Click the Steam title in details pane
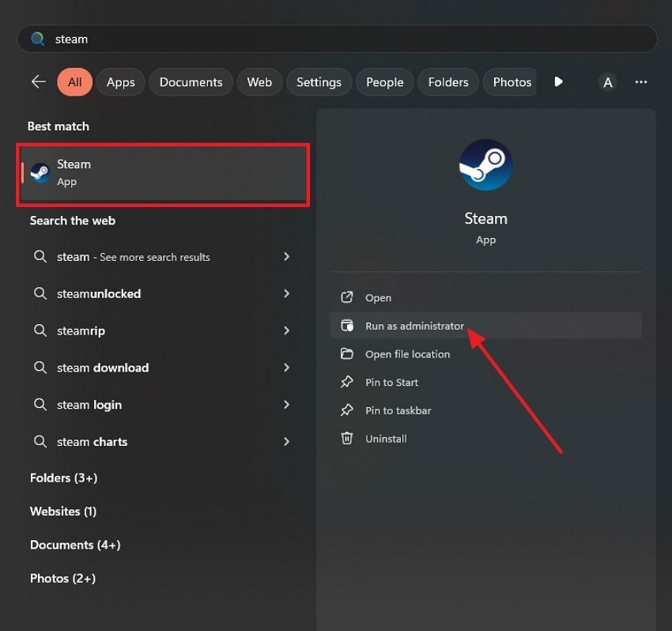This screenshot has width=672, height=631. [x=485, y=218]
